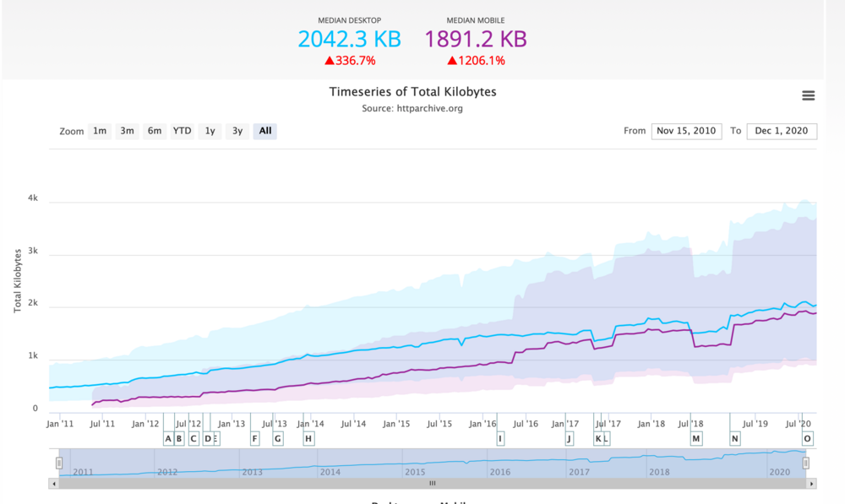
Task: Click the right navigator range handle
Action: click(805, 463)
